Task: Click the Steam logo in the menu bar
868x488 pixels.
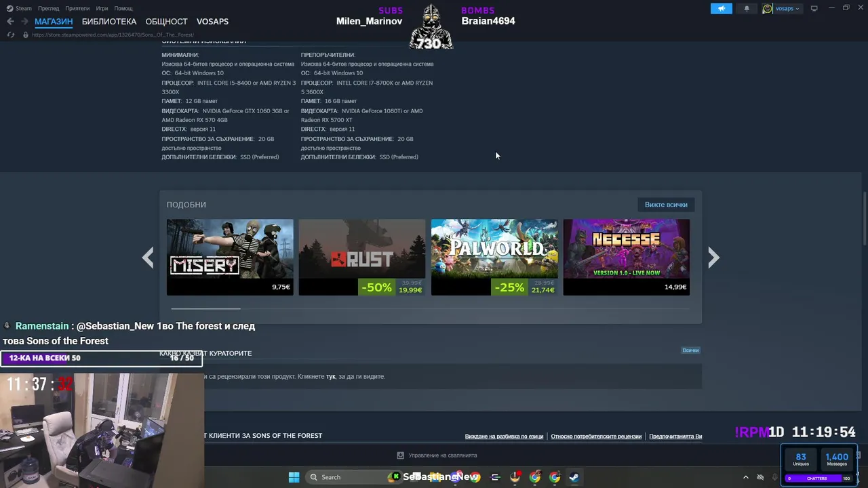Action: coord(9,8)
